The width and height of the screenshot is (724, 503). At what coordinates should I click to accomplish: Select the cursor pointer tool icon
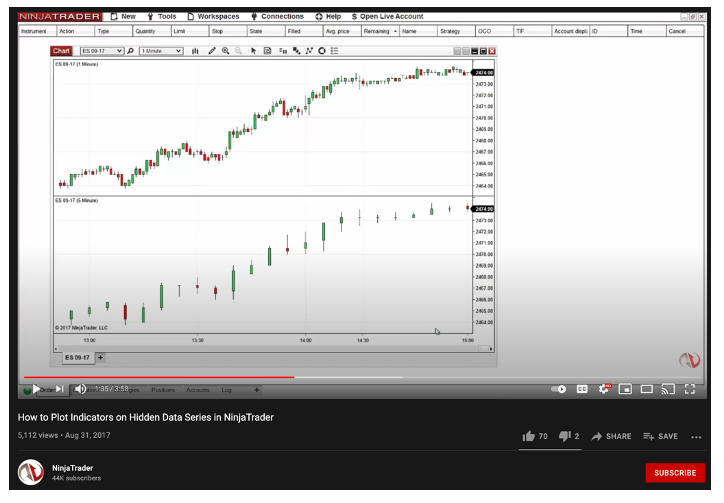253,51
